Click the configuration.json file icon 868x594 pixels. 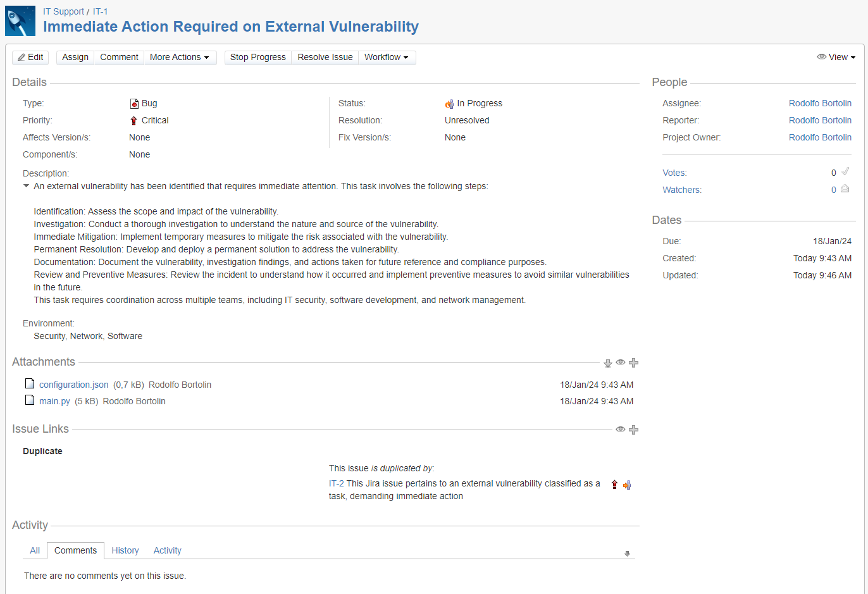(x=30, y=383)
